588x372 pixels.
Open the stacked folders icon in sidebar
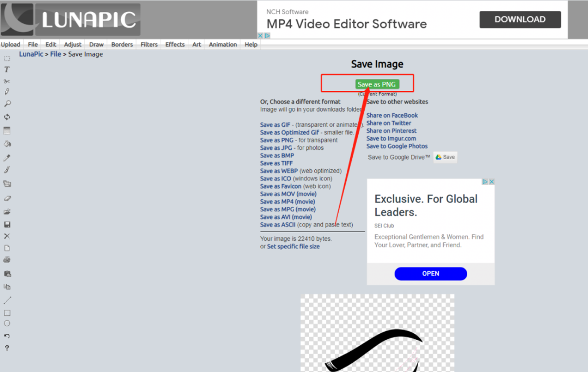(7, 184)
